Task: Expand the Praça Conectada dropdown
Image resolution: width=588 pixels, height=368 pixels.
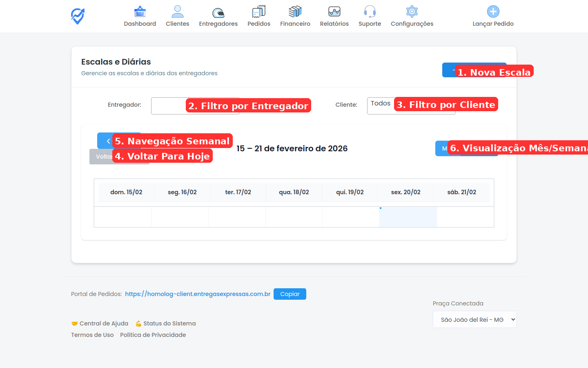Action: click(474, 320)
